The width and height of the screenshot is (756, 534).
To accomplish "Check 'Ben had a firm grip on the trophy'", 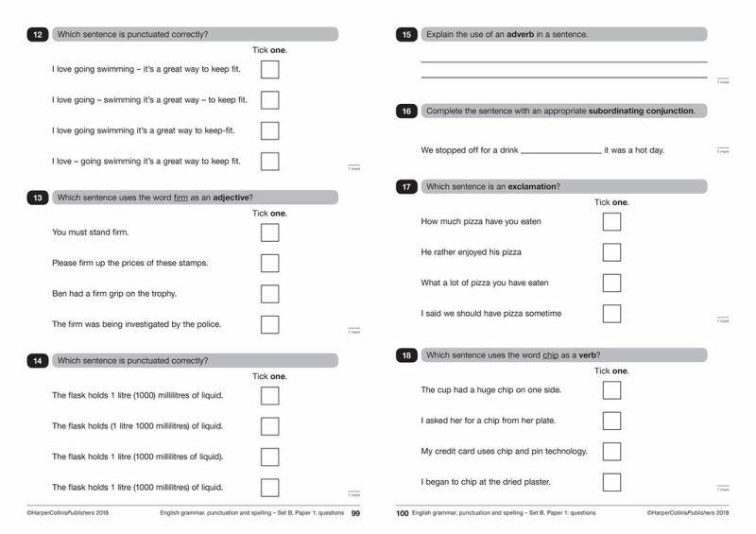I will [x=269, y=294].
